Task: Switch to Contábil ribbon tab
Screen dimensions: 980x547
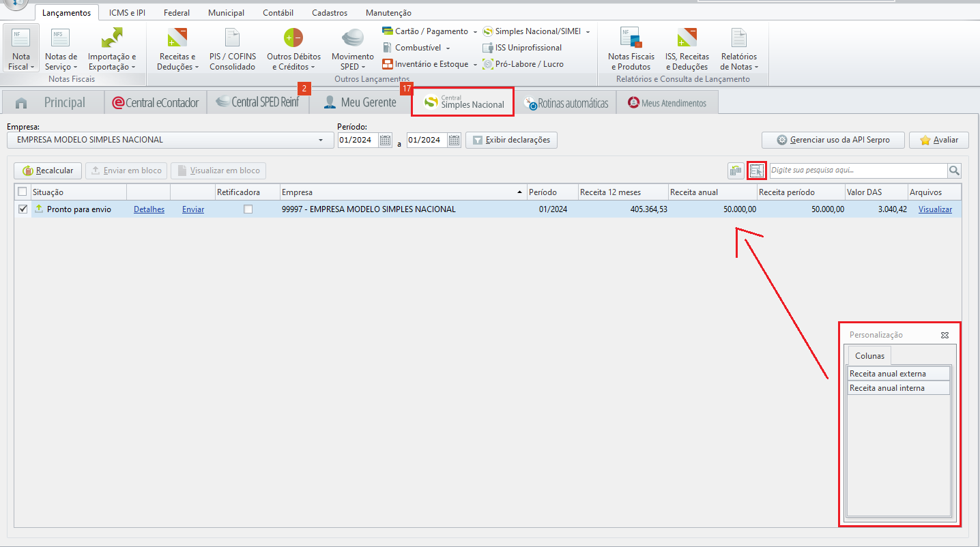Action: [x=278, y=13]
